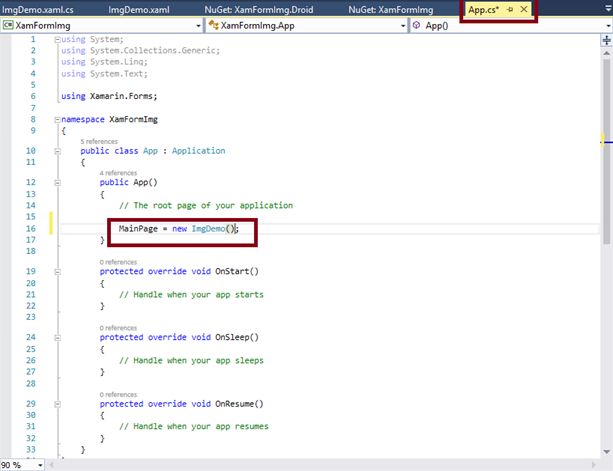
Task: Click the vertical scrollbar up arrow
Action: tap(606, 53)
